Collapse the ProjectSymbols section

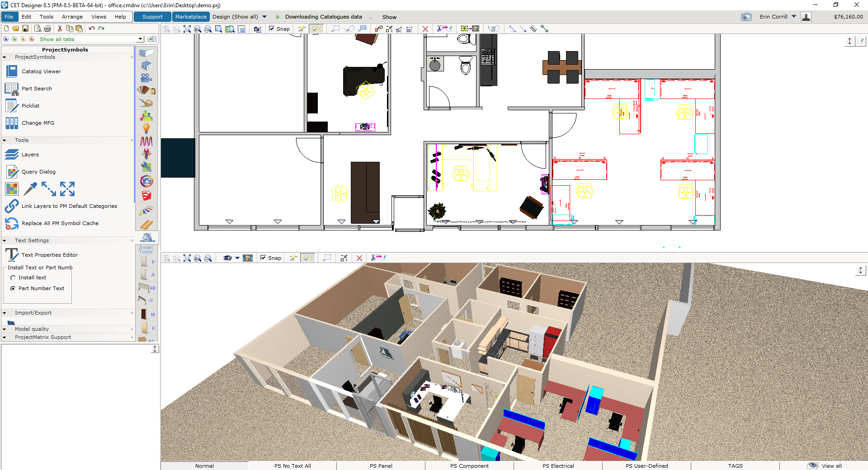(x=5, y=57)
